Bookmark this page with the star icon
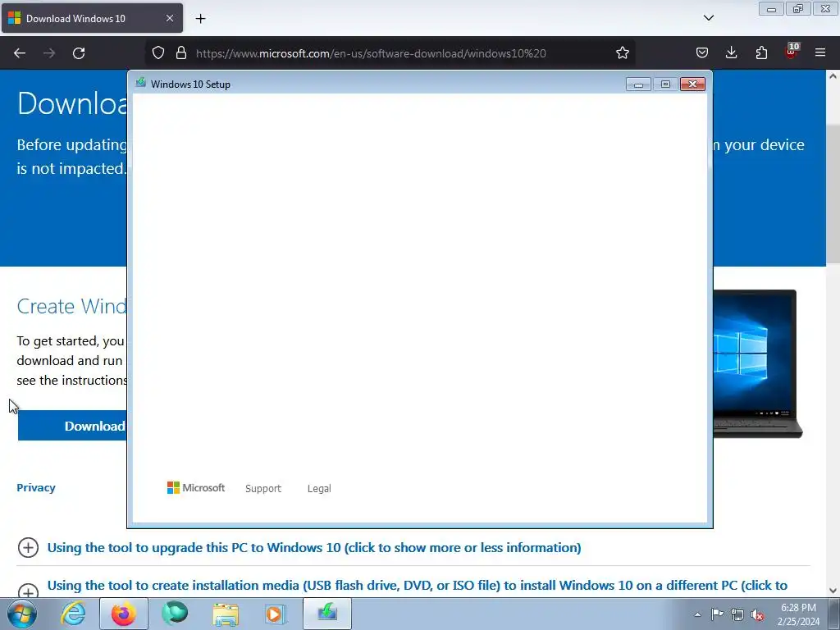The image size is (840, 630). (622, 53)
